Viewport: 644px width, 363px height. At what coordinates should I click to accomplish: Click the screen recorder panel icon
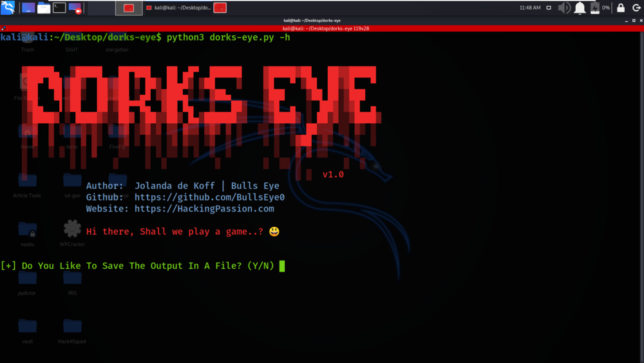75,8
